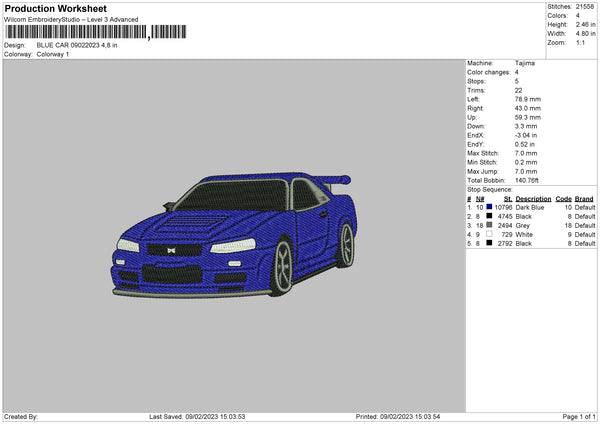Click the car's rear spoiler

[340, 181]
